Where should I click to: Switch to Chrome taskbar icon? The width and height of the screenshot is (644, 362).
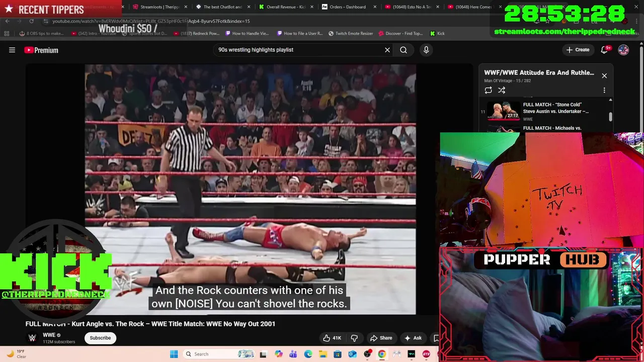(382, 354)
